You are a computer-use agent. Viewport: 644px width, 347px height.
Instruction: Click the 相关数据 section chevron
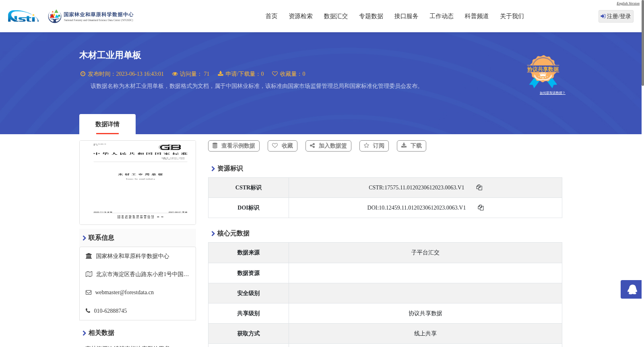point(84,333)
